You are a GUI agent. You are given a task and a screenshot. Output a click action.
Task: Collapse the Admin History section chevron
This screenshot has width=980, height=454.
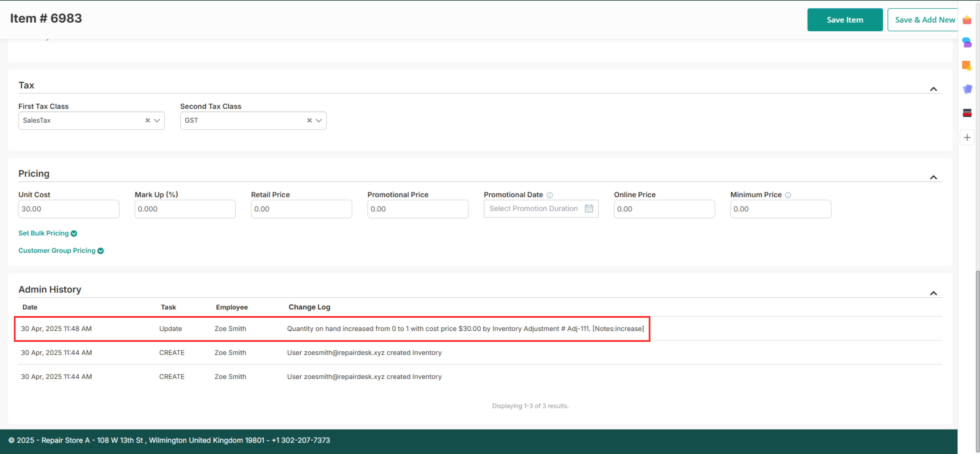coord(933,293)
